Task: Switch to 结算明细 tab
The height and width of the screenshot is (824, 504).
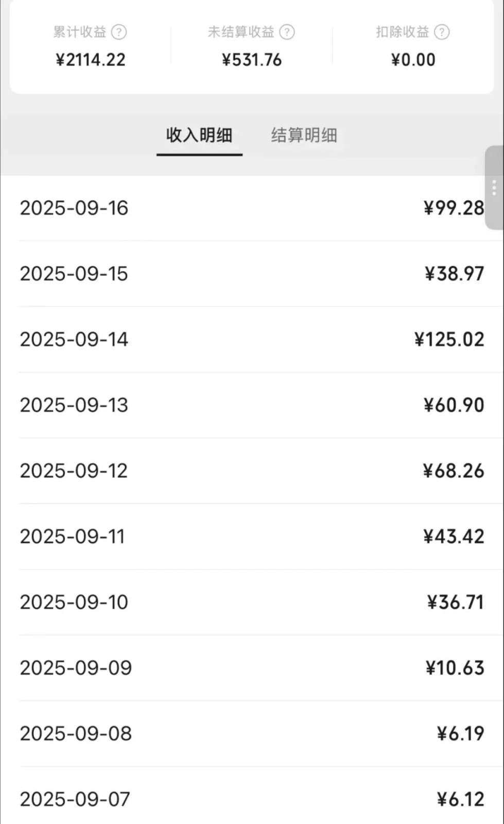Action: 304,135
